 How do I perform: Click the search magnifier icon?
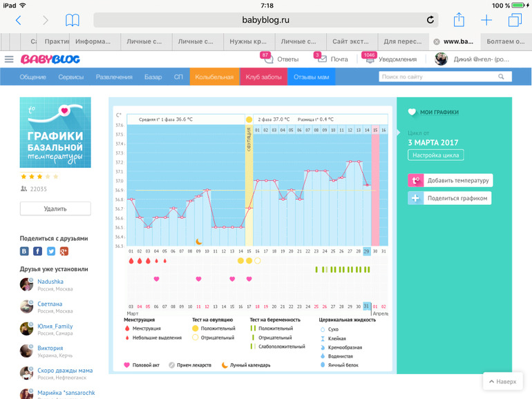tap(501, 77)
